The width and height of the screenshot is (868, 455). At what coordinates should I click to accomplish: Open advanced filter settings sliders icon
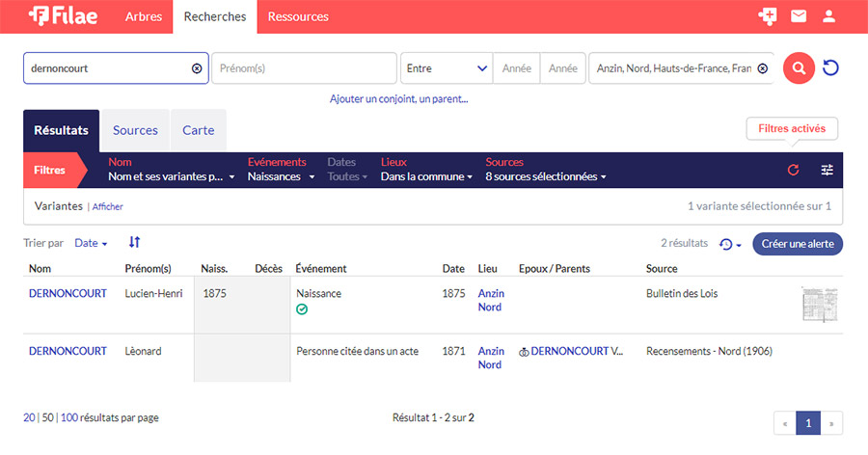pyautogui.click(x=827, y=170)
